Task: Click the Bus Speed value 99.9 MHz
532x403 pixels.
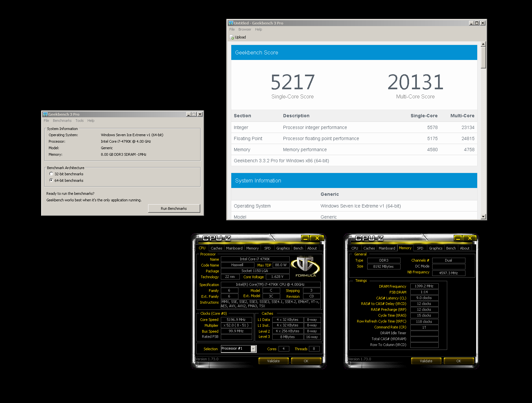Action: (236, 331)
